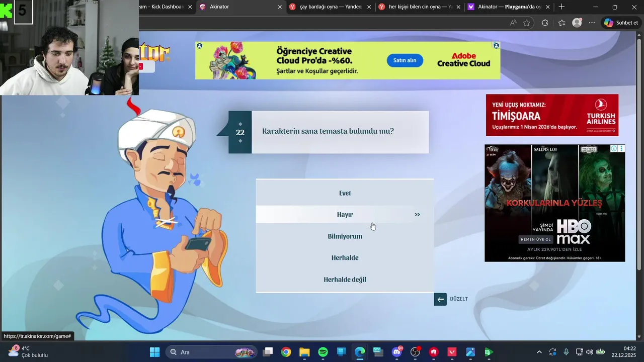Open the browser profile avatar
The image size is (644, 362).
click(x=577, y=23)
